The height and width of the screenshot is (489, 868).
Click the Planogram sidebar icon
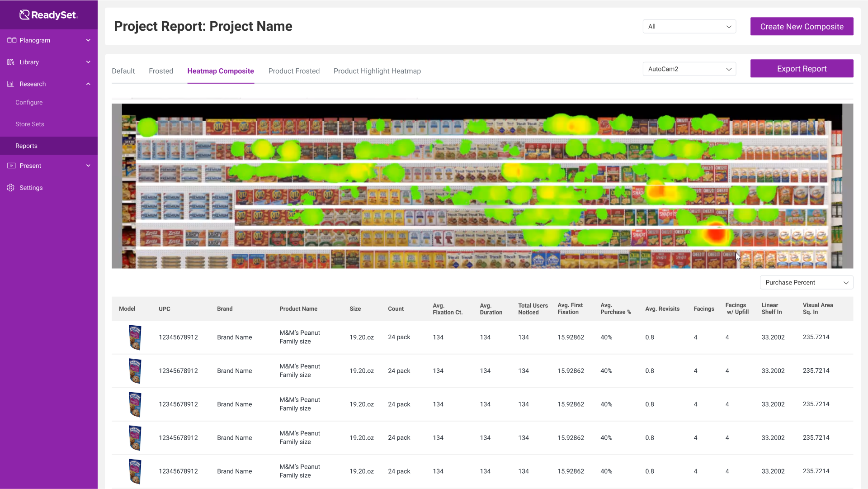coord(12,40)
